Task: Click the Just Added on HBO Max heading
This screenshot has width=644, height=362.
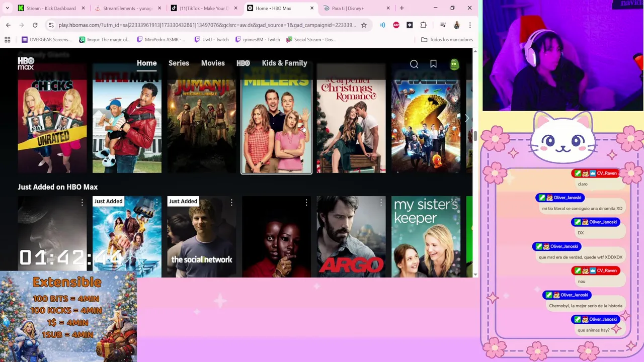Action: click(57, 187)
